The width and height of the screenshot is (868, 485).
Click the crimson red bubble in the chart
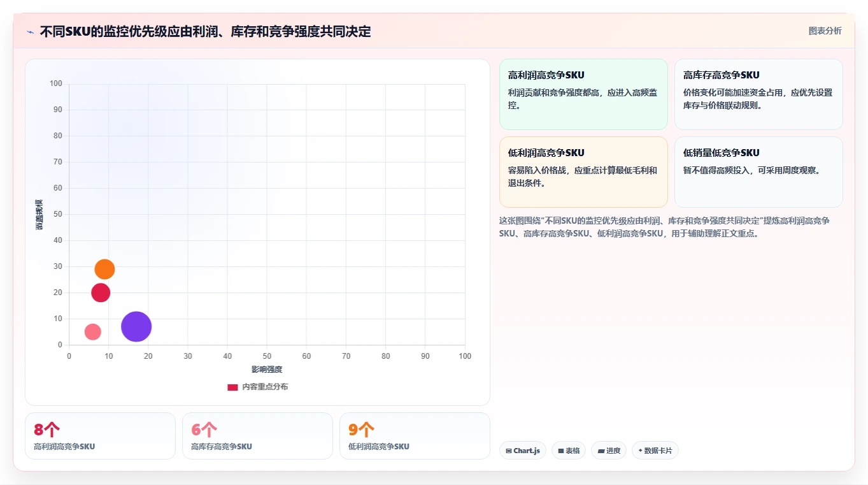click(101, 293)
